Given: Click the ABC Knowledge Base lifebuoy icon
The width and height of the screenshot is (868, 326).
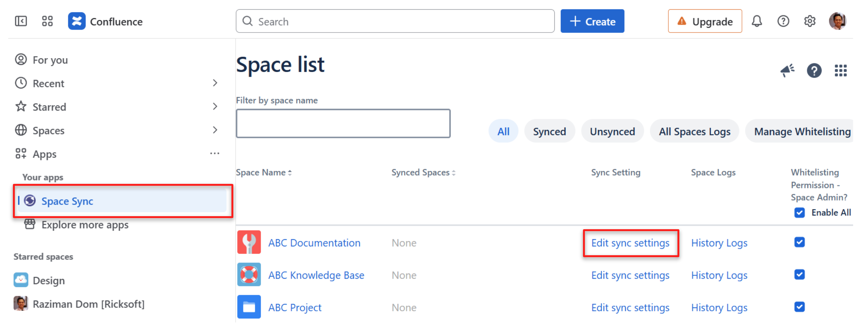Looking at the screenshot, I should click(x=249, y=275).
